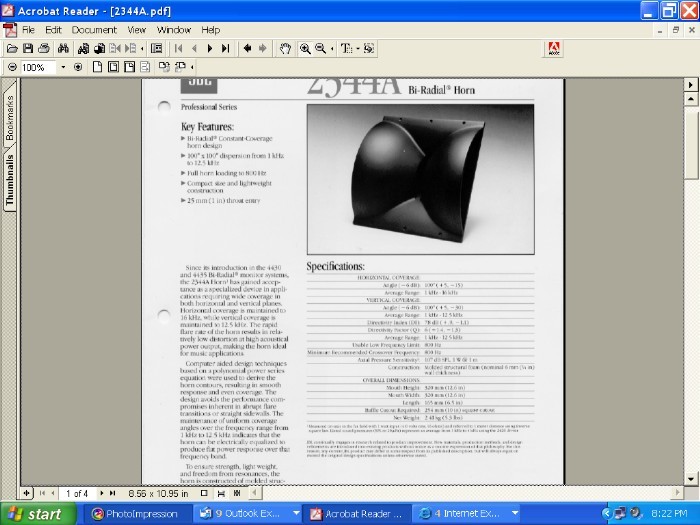Expand the Internet Explorer taskbar group arrow
The height and width of the screenshot is (525, 700).
(515, 514)
